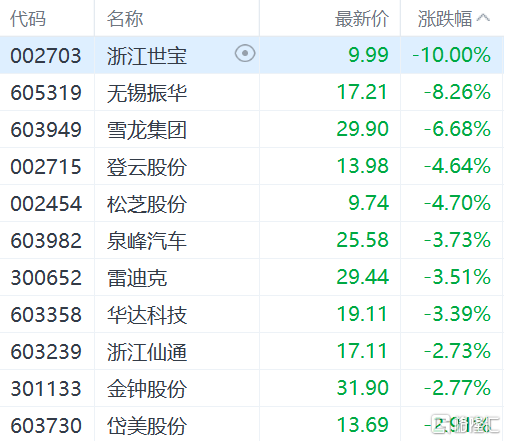
Task: Click the -4.64% change value
Action: point(457,166)
